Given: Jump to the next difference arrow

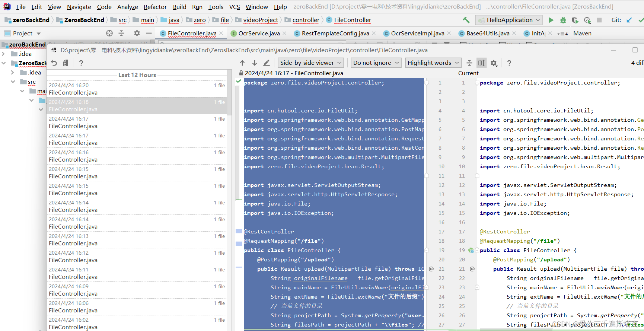Looking at the screenshot, I should 255,63.
